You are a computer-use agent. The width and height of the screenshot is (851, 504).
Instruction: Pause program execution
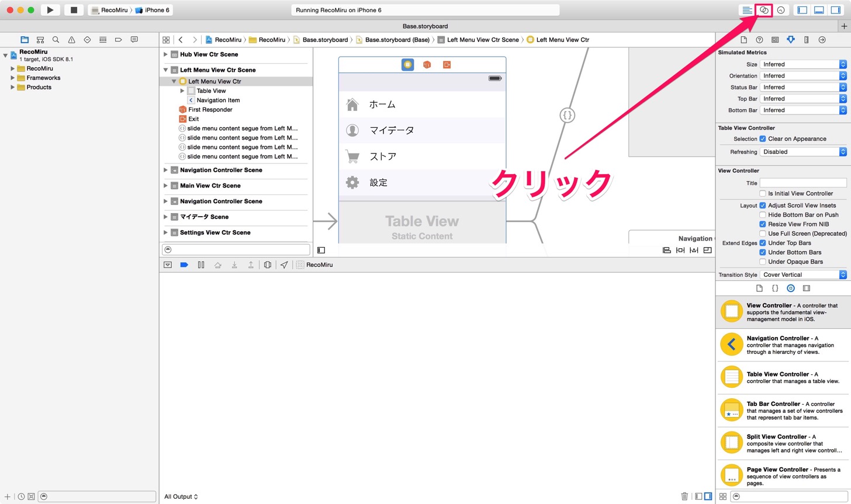point(201,265)
